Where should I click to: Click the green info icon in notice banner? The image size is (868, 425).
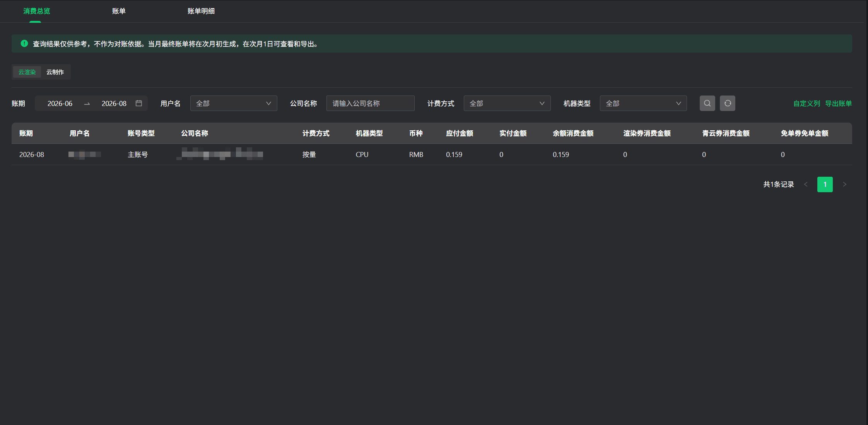tap(24, 44)
